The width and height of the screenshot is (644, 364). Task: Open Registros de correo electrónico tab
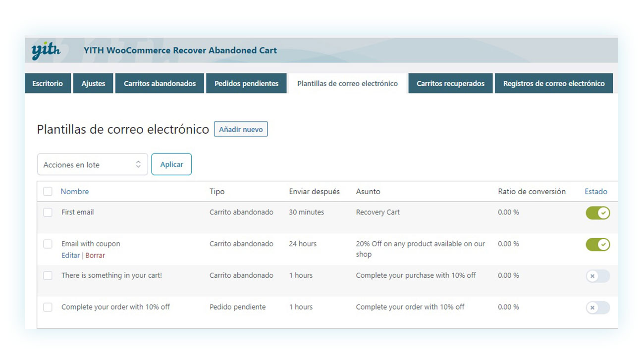coord(554,83)
